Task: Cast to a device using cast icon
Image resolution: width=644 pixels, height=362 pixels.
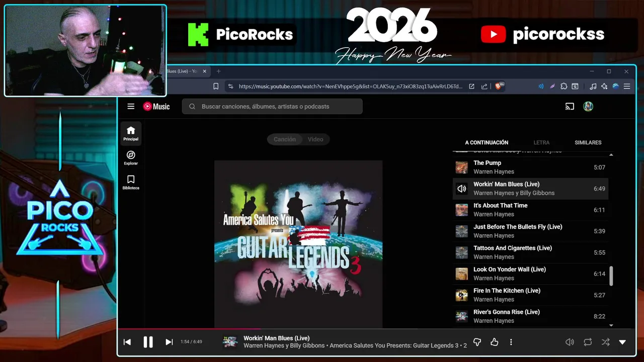Action: (570, 106)
